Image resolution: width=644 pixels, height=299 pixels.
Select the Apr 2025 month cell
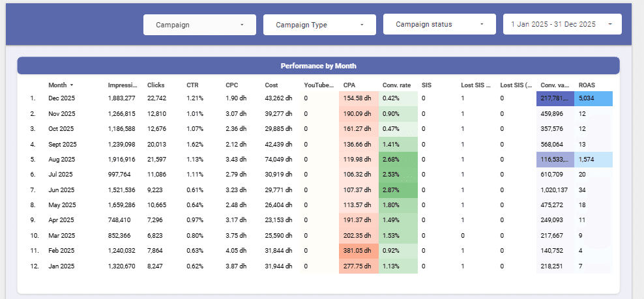(61, 220)
